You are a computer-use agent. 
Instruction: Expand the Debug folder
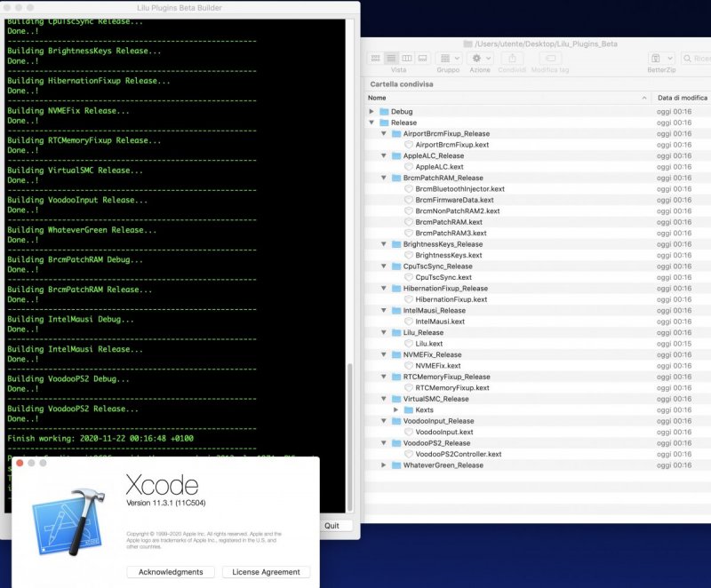pos(372,112)
